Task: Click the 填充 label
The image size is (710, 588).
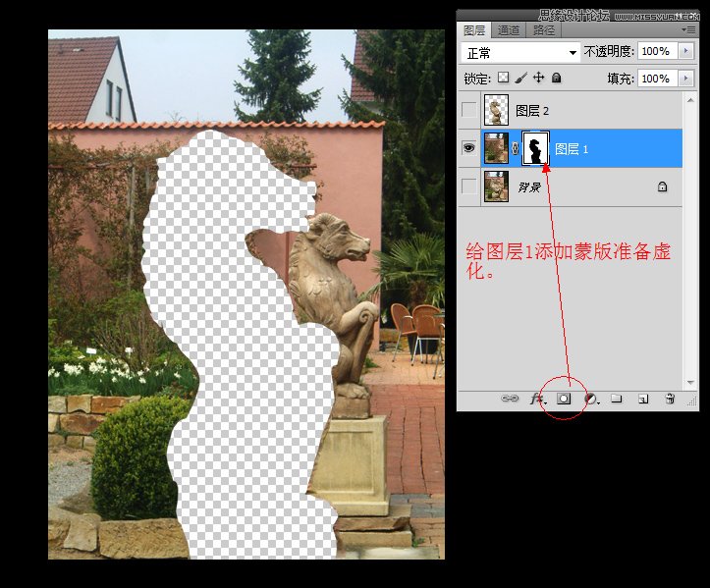Action: click(621, 79)
